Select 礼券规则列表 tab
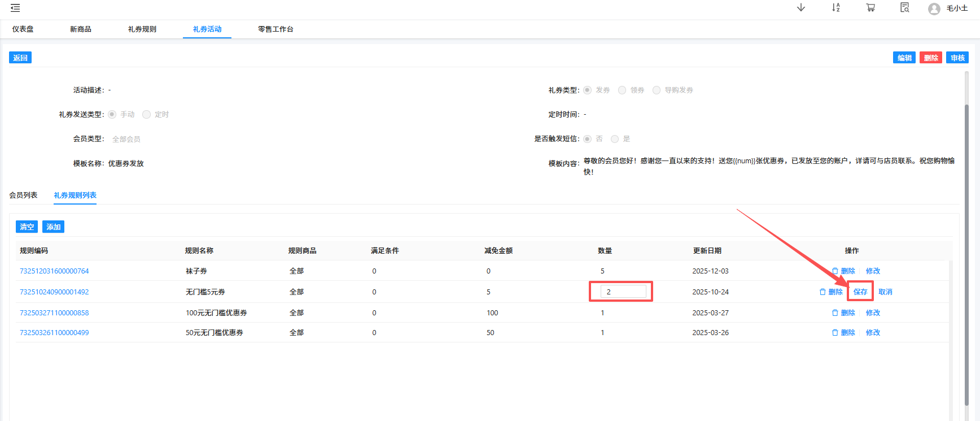The height and width of the screenshot is (421, 980). pyautogui.click(x=75, y=195)
